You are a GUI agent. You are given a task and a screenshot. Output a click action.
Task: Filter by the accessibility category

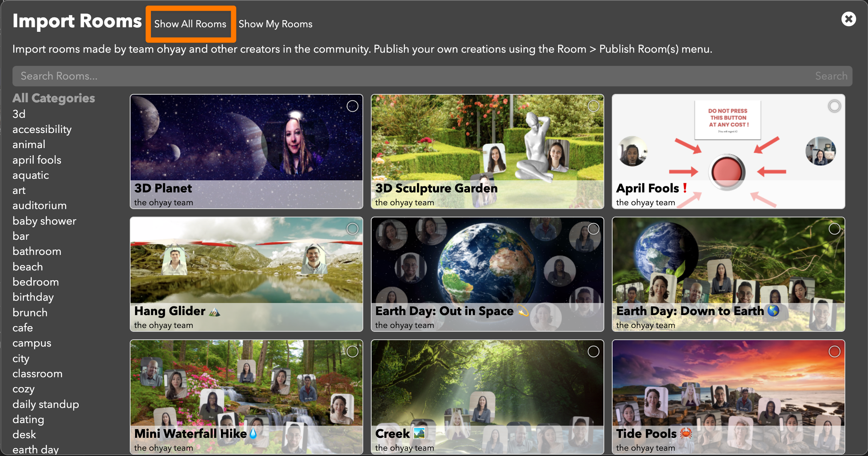(42, 130)
